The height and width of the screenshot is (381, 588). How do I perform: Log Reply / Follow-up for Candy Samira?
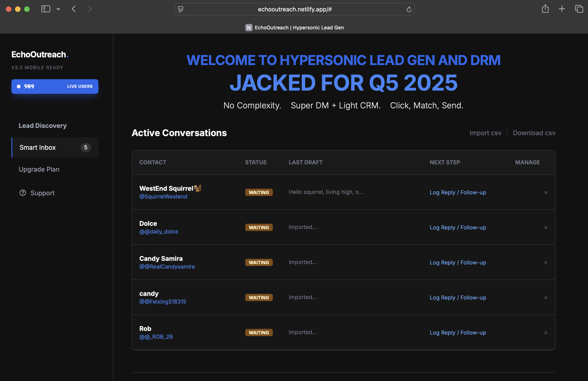pyautogui.click(x=458, y=262)
